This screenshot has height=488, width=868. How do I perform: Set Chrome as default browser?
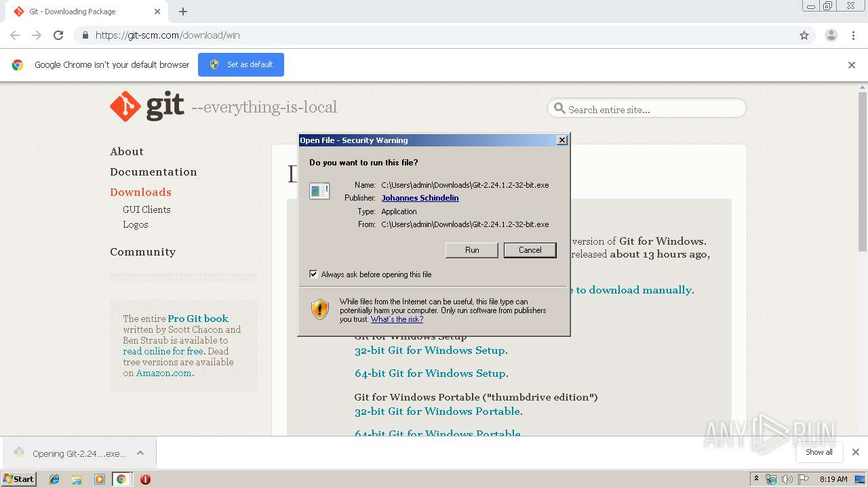pos(241,64)
